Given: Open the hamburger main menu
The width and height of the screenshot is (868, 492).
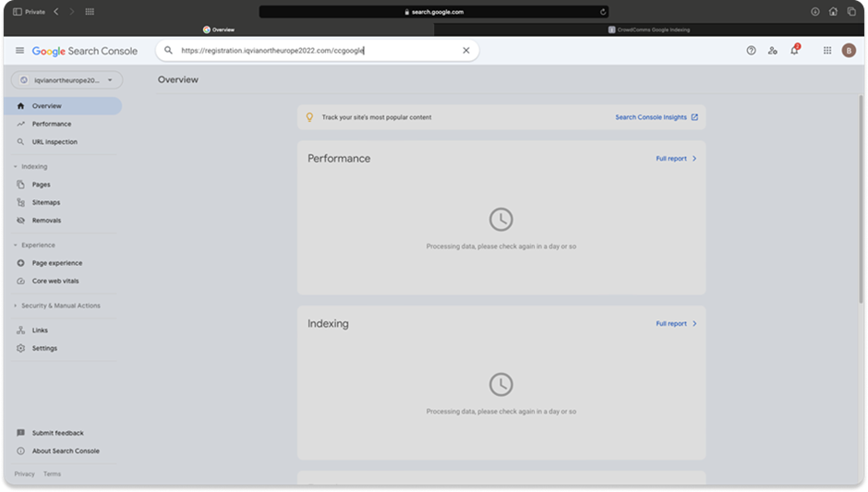Looking at the screenshot, I should (x=19, y=51).
